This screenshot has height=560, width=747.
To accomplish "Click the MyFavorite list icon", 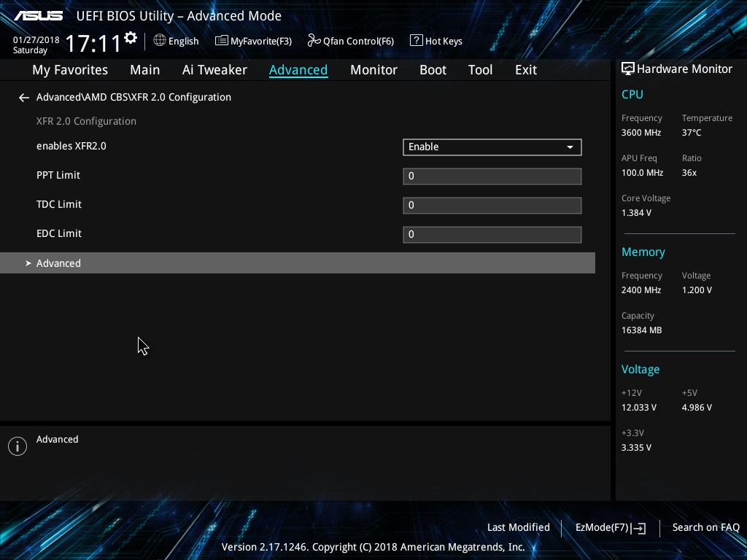I will coord(222,41).
